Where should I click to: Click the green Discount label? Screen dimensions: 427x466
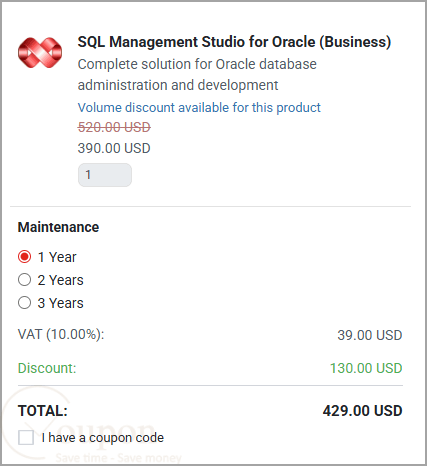pos(47,368)
